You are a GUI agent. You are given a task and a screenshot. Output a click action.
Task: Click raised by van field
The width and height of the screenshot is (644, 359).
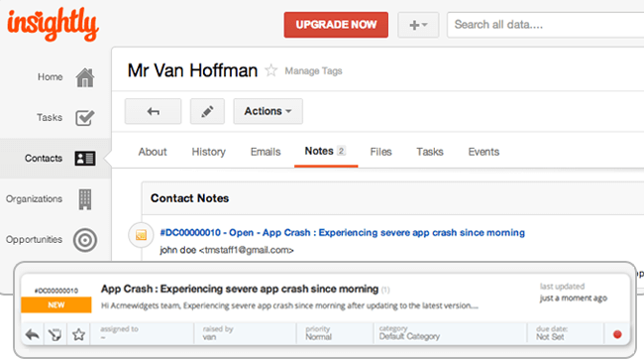point(245,333)
